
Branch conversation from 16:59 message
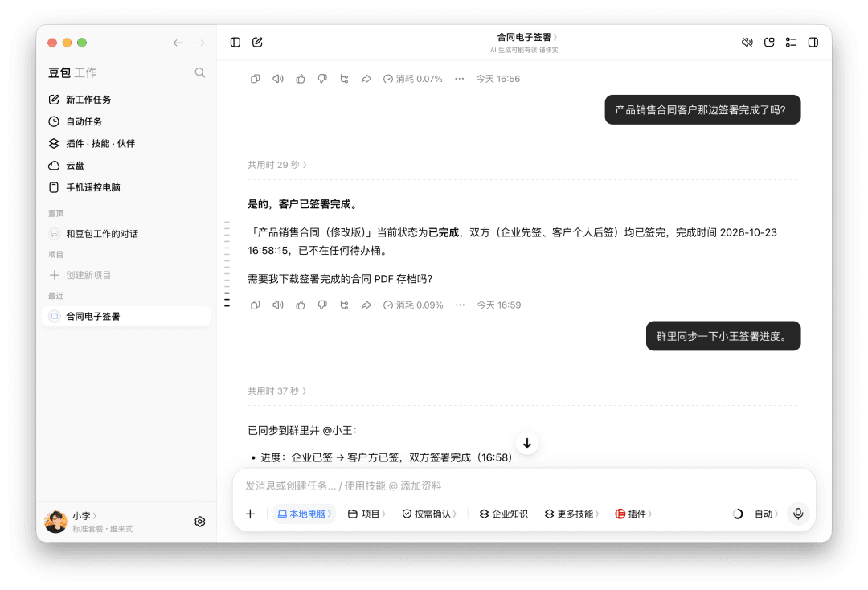(x=344, y=305)
